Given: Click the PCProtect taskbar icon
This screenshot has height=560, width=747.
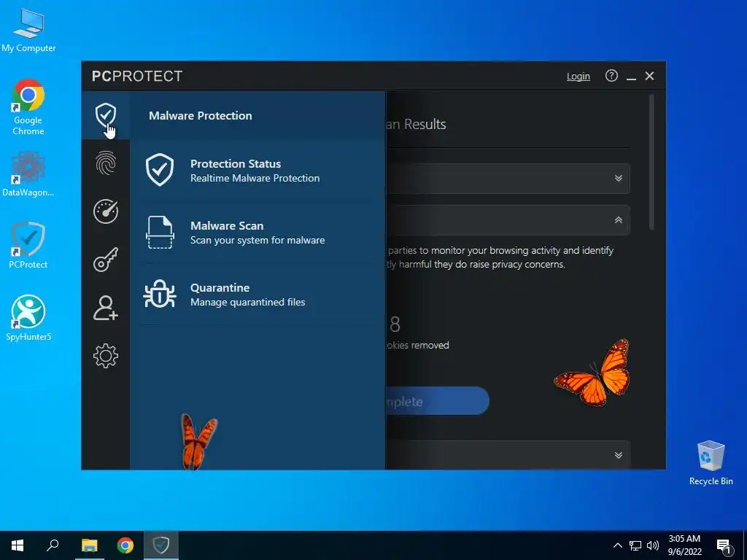Looking at the screenshot, I should pyautogui.click(x=161, y=545).
